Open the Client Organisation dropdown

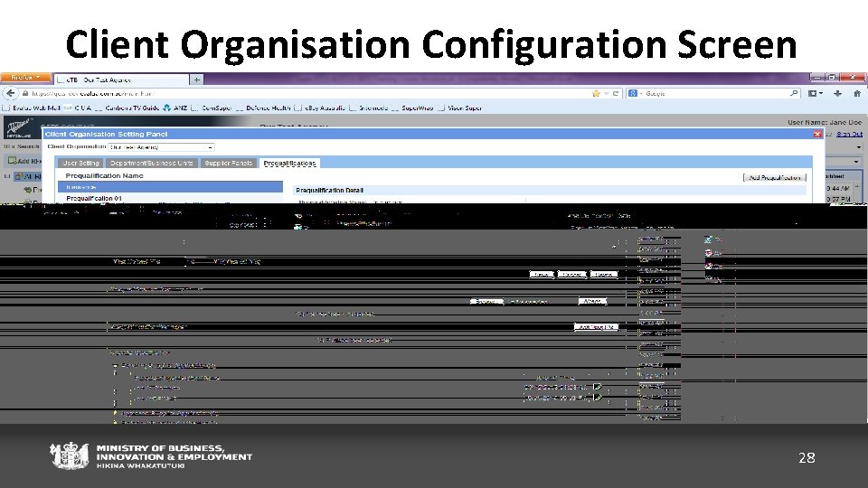161,147
